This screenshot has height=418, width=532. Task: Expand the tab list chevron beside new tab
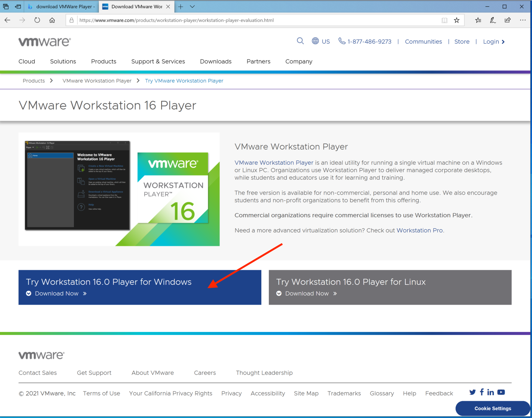(x=192, y=7)
